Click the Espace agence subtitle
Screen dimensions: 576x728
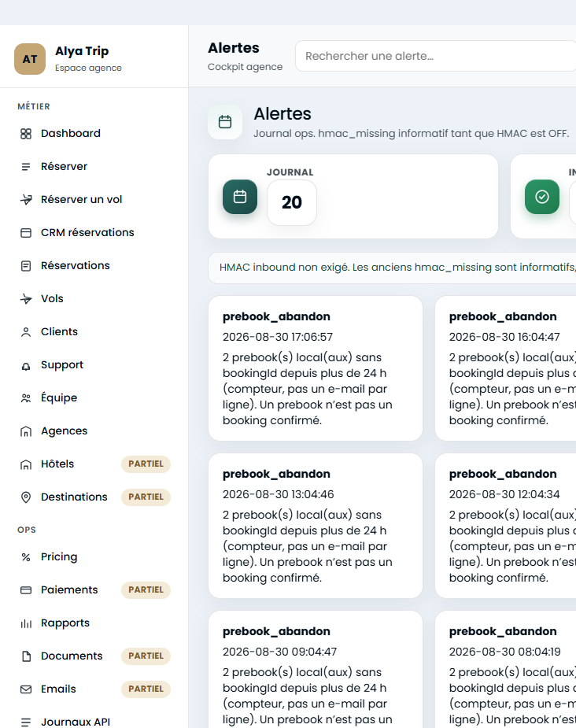(x=88, y=68)
